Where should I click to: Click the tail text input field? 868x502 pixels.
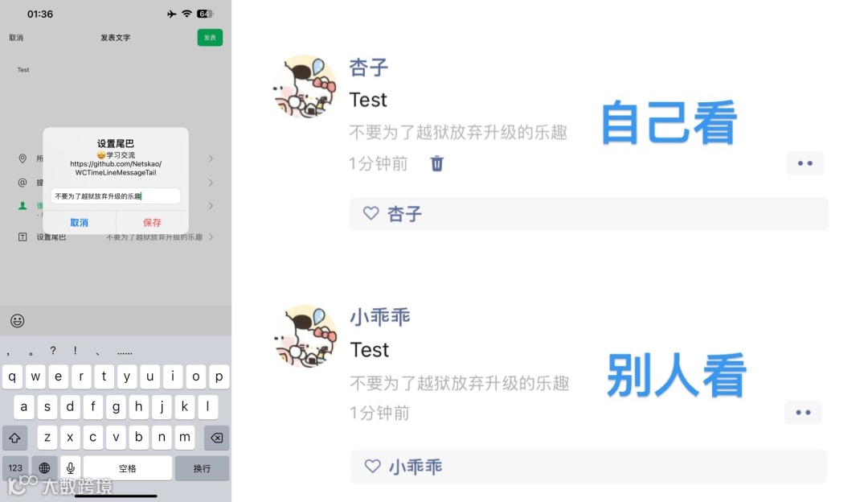pyautogui.click(x=116, y=196)
